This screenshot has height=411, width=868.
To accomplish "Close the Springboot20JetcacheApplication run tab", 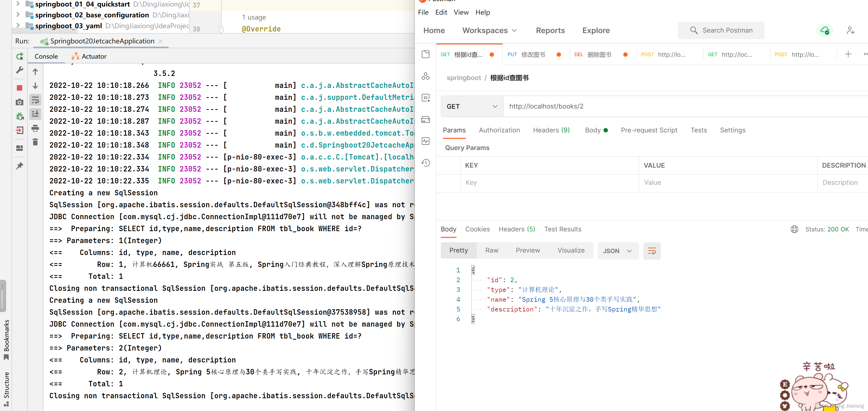I will (x=161, y=41).
